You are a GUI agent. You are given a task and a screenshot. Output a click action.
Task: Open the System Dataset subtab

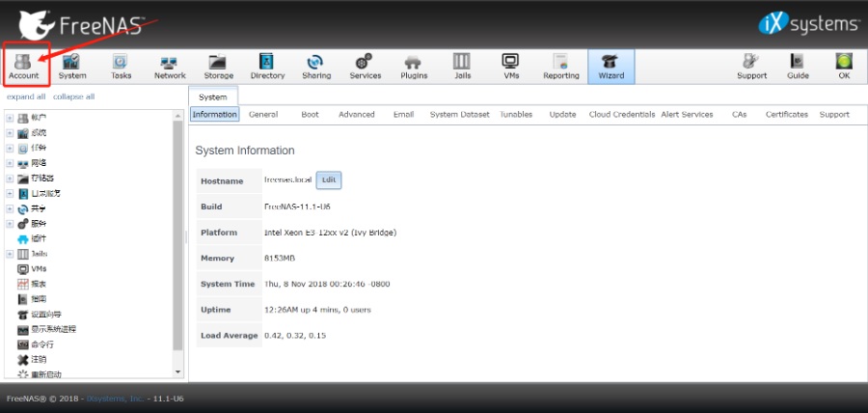(459, 114)
